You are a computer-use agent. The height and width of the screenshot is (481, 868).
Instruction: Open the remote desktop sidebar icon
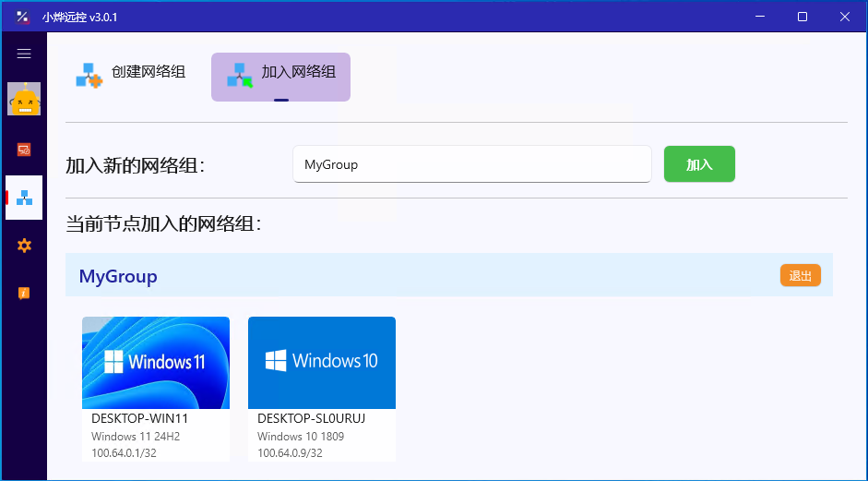[x=24, y=150]
